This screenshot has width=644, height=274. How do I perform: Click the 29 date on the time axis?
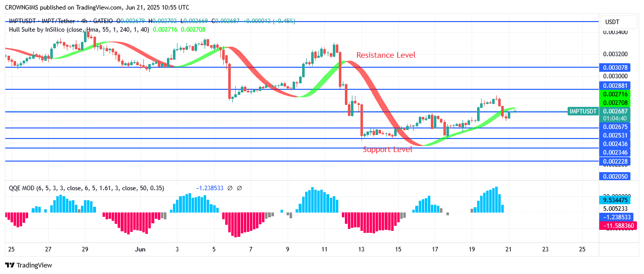click(x=85, y=249)
